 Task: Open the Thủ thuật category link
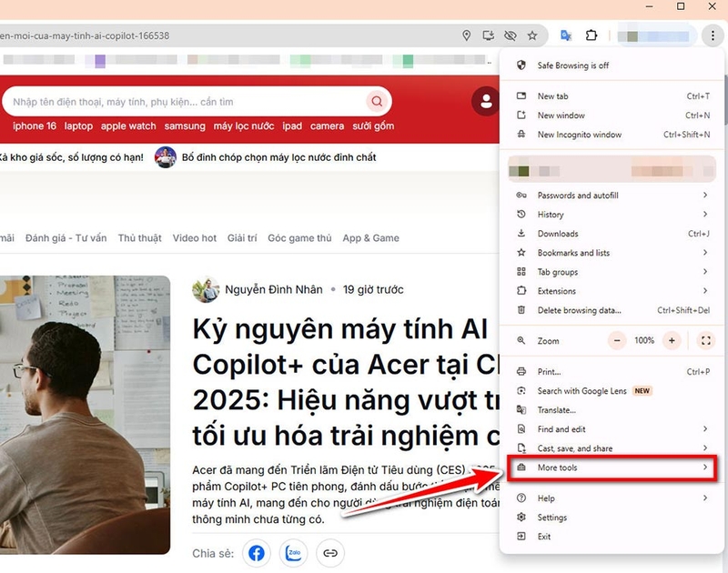pos(140,238)
